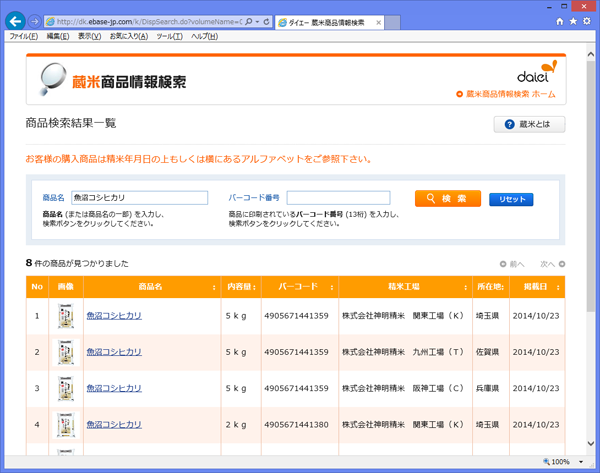This screenshot has height=473, width=600.
Task: Click the page scrollbar up arrow
Action: click(x=590, y=55)
